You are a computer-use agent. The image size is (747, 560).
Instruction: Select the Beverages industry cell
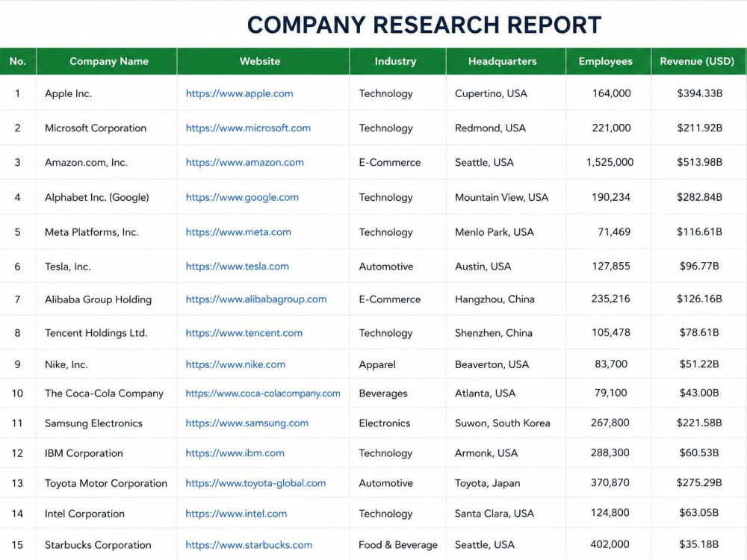(397, 393)
